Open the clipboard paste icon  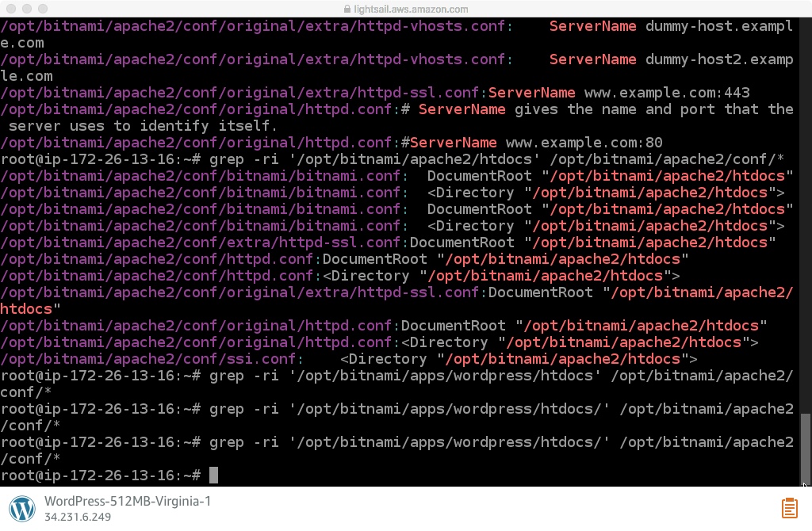click(789, 508)
